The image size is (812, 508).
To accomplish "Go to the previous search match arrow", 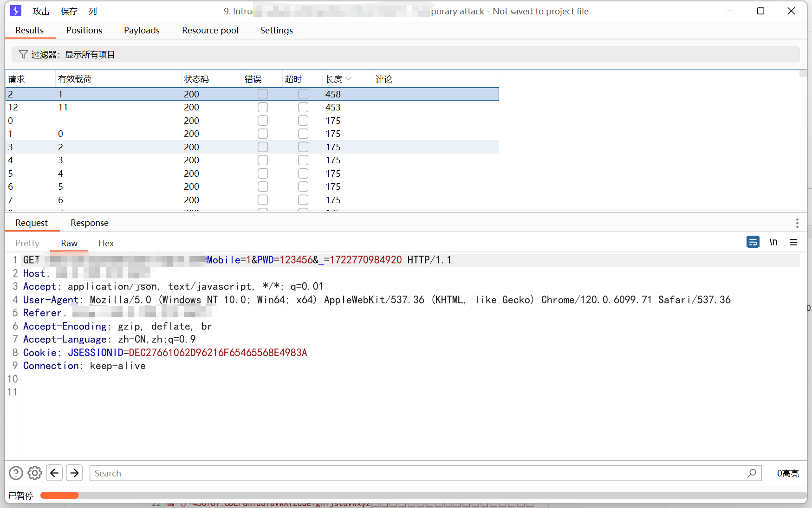I will (x=54, y=473).
